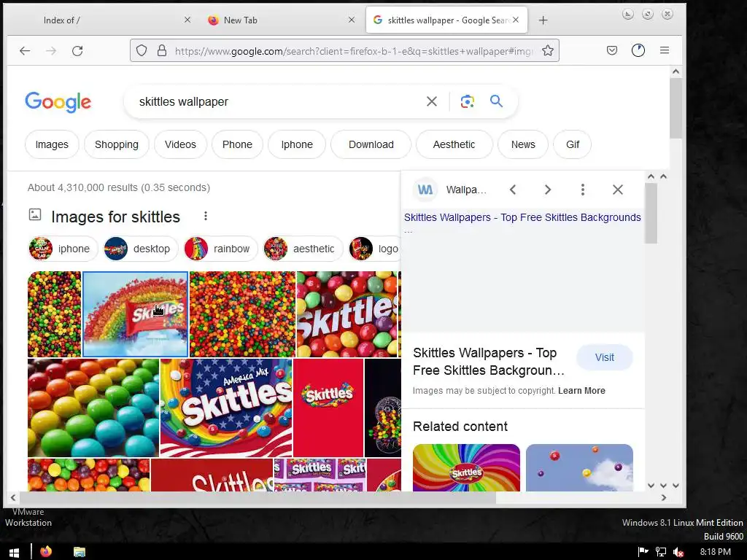
Task: Show next image in the preview panel
Action: pyautogui.click(x=548, y=190)
